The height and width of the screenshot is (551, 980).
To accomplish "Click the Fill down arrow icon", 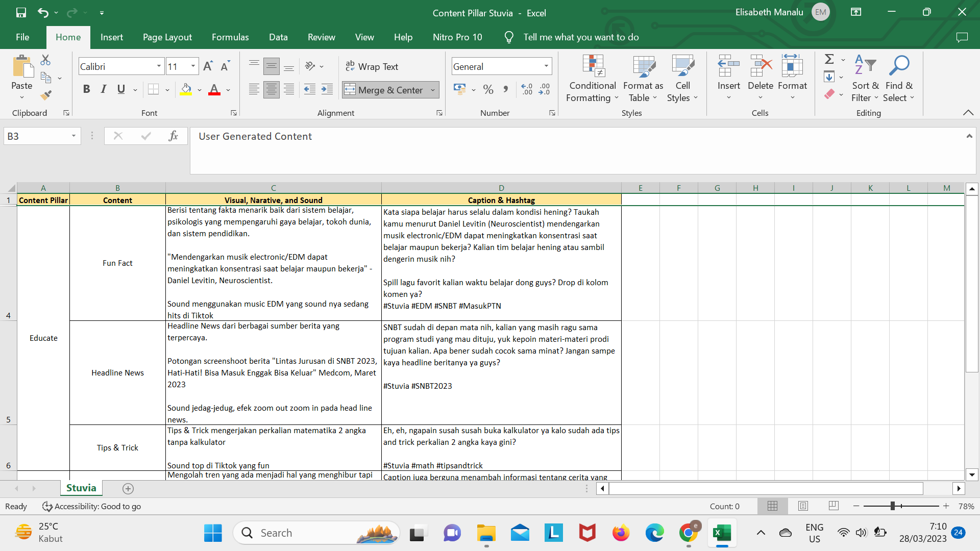I will tap(829, 77).
